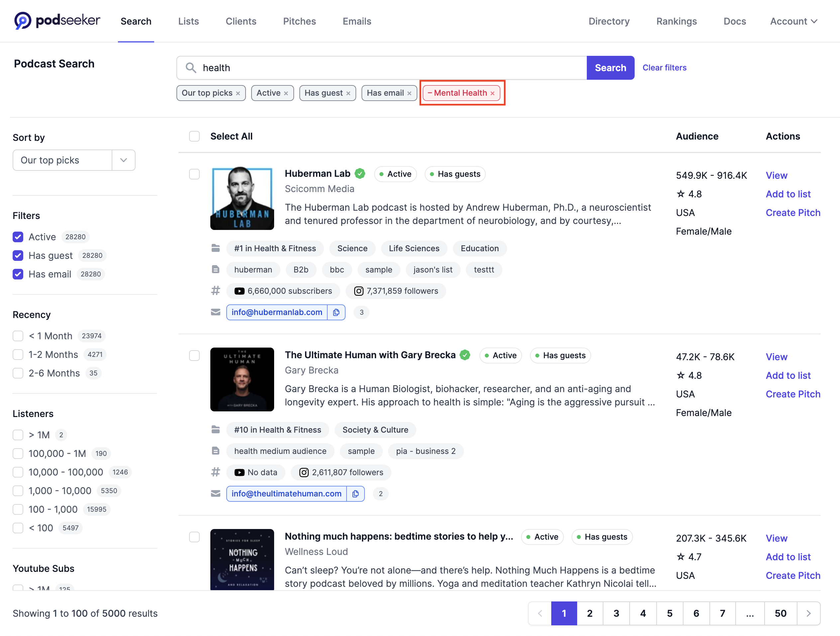This screenshot has height=636, width=840.
Task: Click #1 in Health & Fitness tag
Action: coord(275,248)
